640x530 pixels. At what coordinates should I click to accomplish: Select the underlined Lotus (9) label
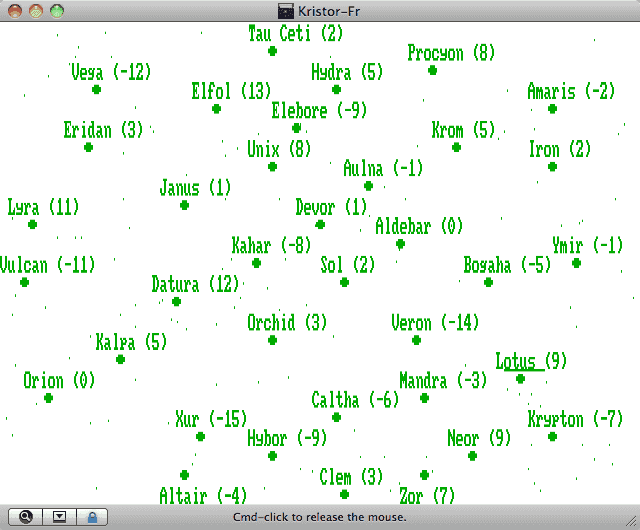[x=531, y=361]
